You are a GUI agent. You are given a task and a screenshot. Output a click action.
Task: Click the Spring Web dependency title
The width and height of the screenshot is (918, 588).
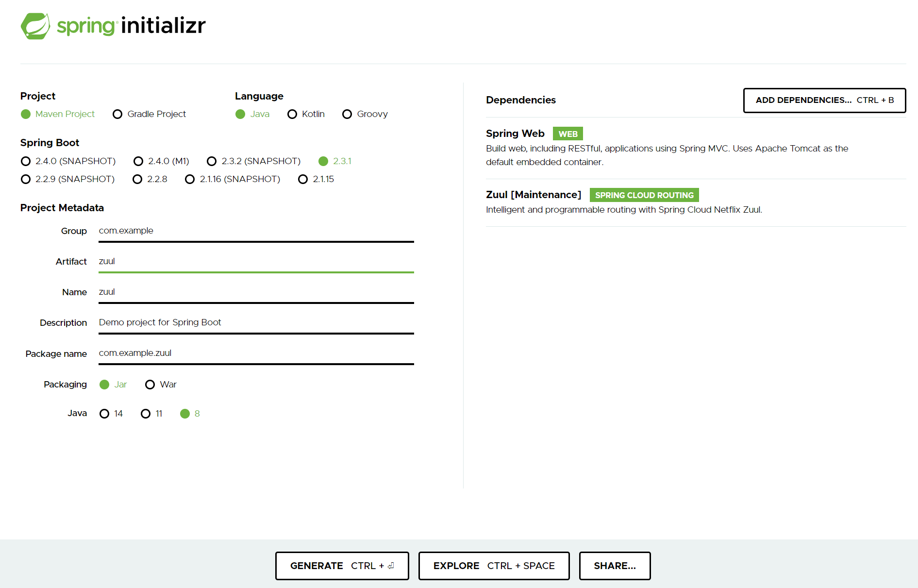[515, 134]
